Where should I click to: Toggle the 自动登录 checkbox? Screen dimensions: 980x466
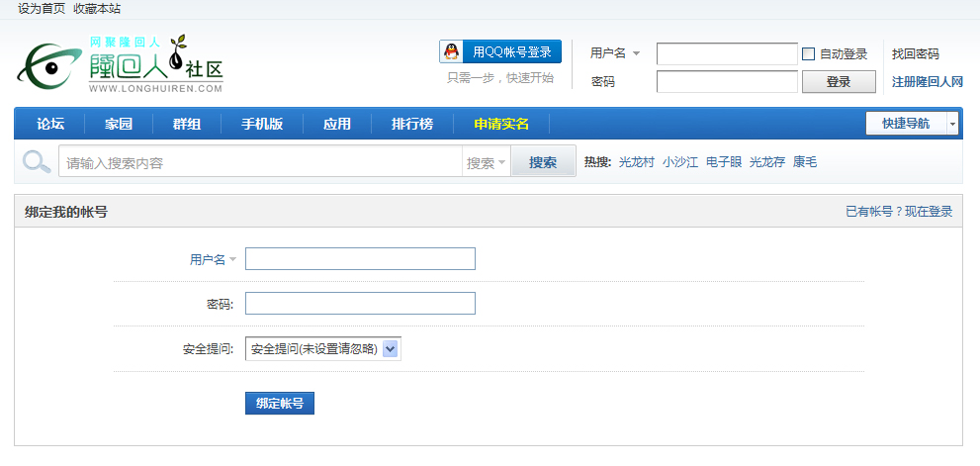(808, 53)
